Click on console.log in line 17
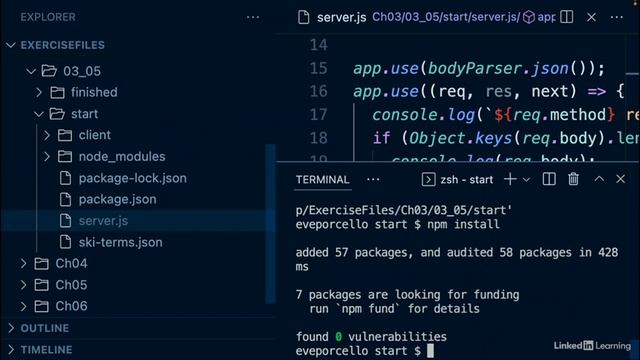 coord(423,115)
